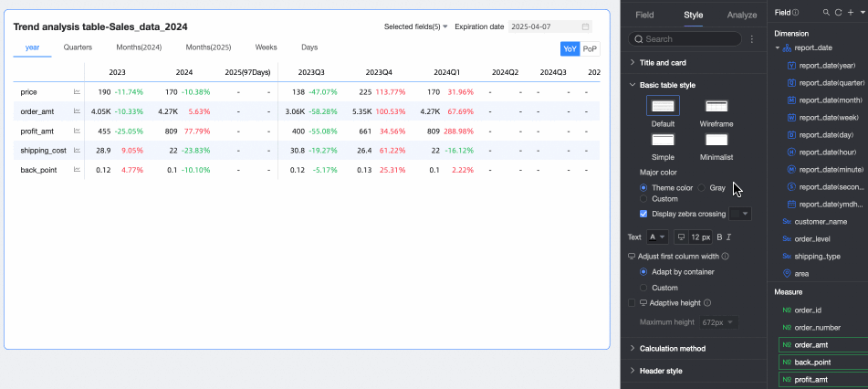Enable the Adaptive height checkbox

tap(633, 302)
